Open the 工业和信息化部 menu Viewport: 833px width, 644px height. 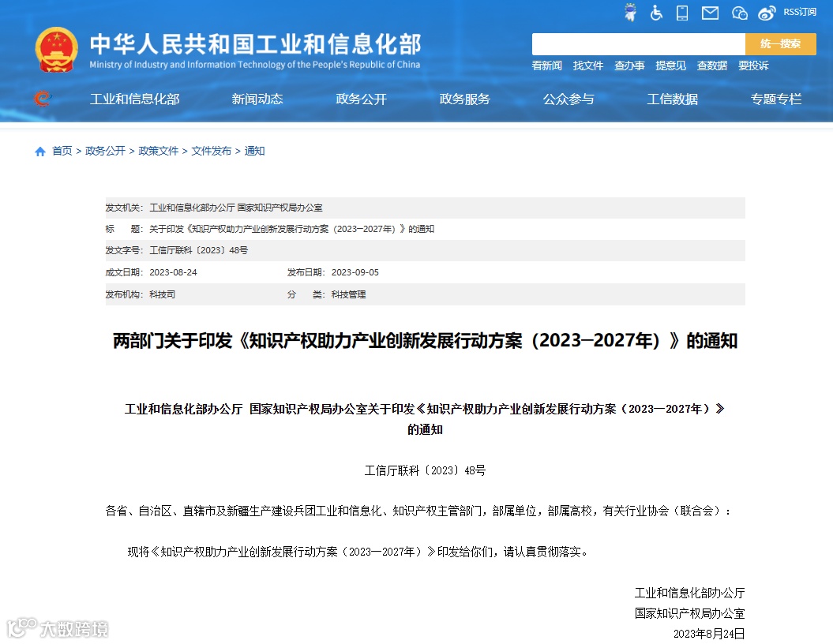[135, 99]
